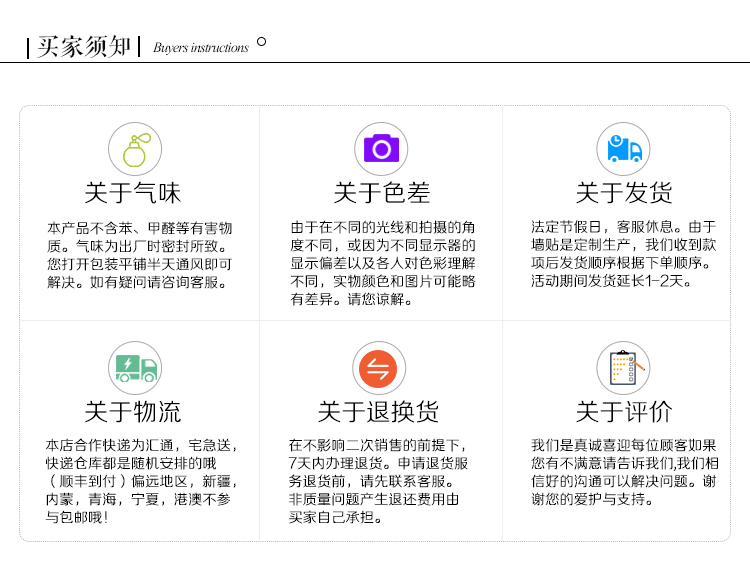The width and height of the screenshot is (750, 574).
Task: Click the 买家须知 title text
Action: 84,47
